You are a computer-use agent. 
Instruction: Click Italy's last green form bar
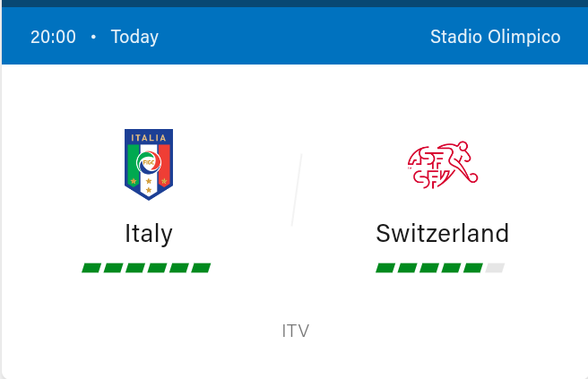click(x=201, y=268)
